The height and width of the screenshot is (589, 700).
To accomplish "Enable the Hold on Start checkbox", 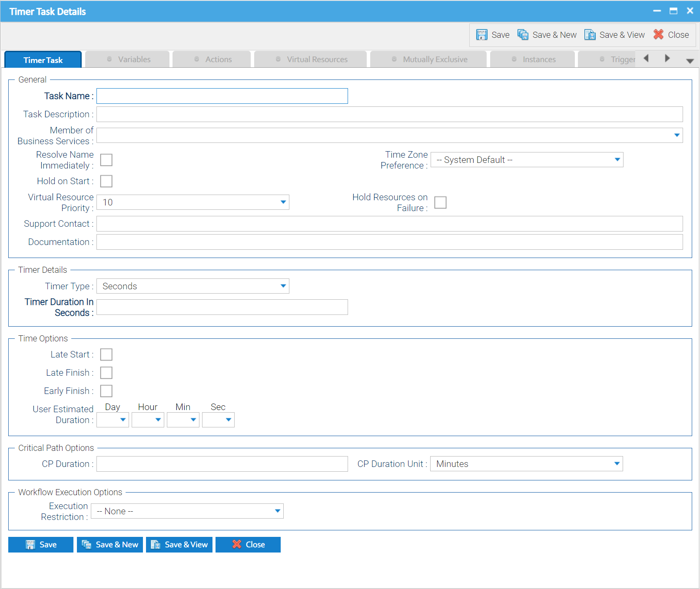I will [106, 181].
